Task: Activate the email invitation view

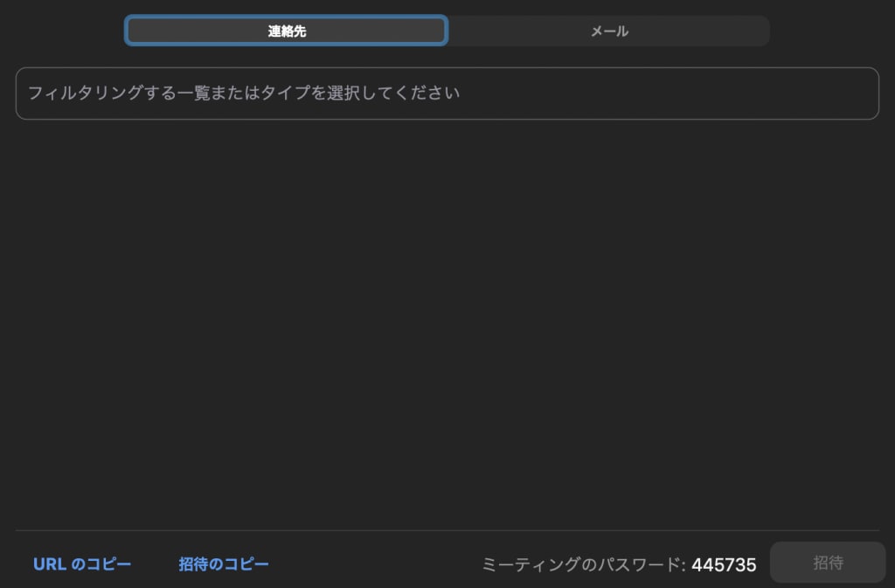Action: coord(609,31)
